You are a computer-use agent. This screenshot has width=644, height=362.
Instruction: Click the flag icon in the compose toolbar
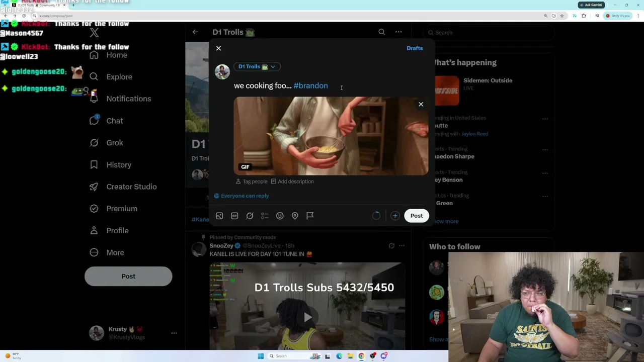(x=310, y=216)
